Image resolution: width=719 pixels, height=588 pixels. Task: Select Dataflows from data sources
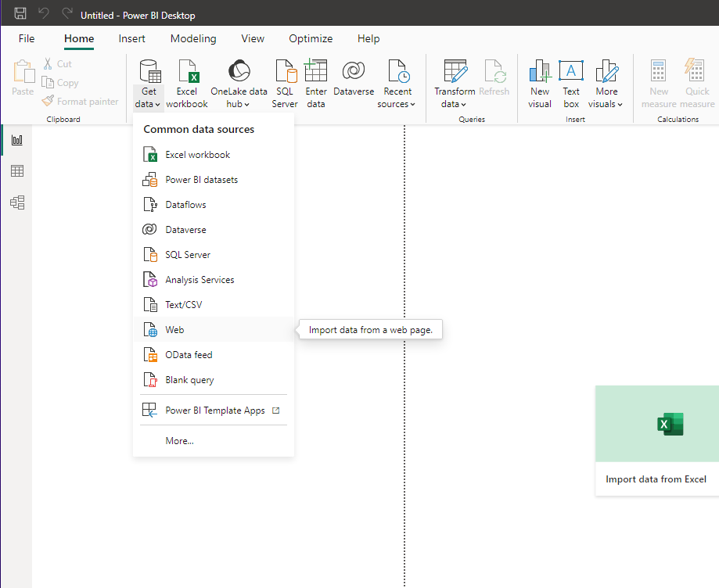click(214, 204)
